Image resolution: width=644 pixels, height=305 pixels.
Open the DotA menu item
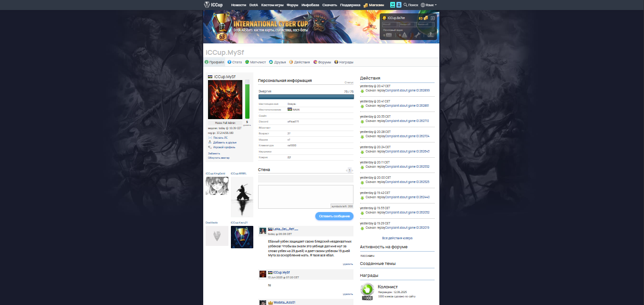254,5
